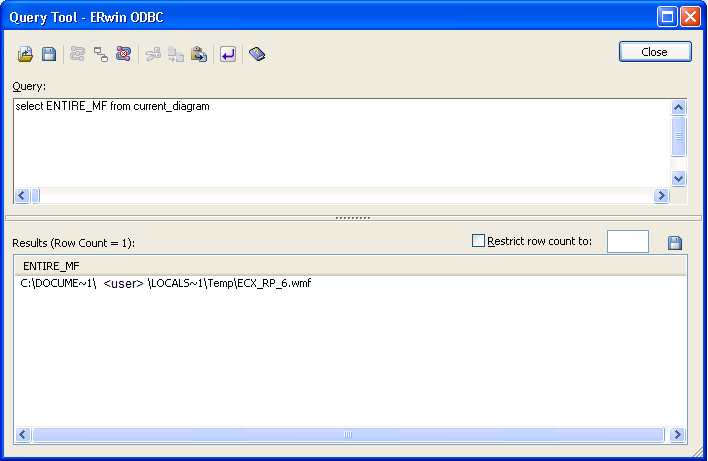This screenshot has height=461, width=708.
Task: Open a saved query file icon
Action: tap(25, 54)
